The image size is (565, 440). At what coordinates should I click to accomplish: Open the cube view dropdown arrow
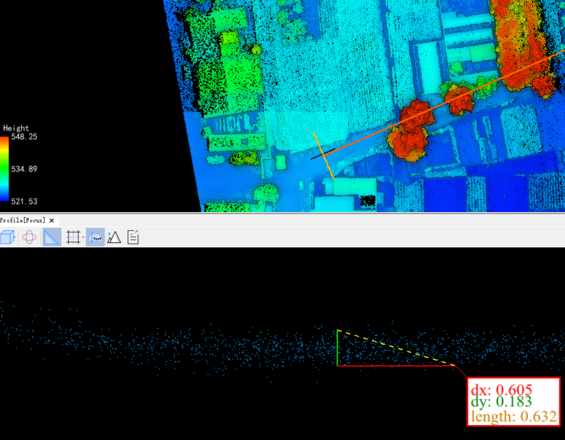(x=15, y=237)
